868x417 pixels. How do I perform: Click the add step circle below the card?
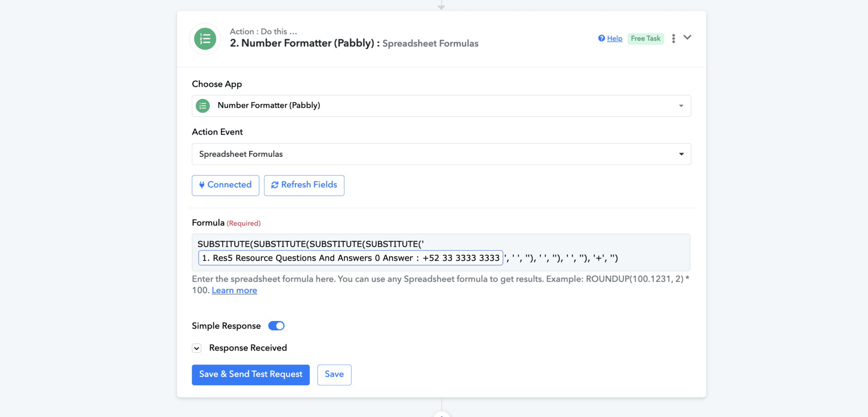coord(442,414)
